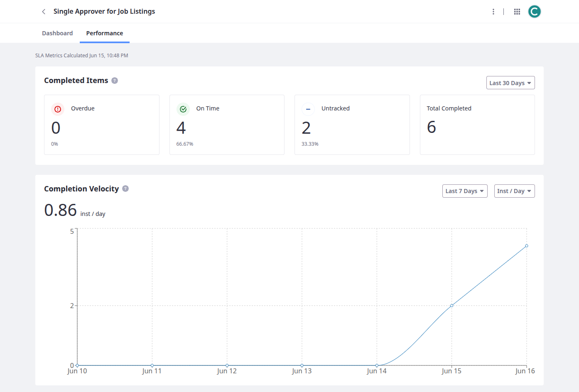Switch to the Dashboard tab

pos(57,33)
